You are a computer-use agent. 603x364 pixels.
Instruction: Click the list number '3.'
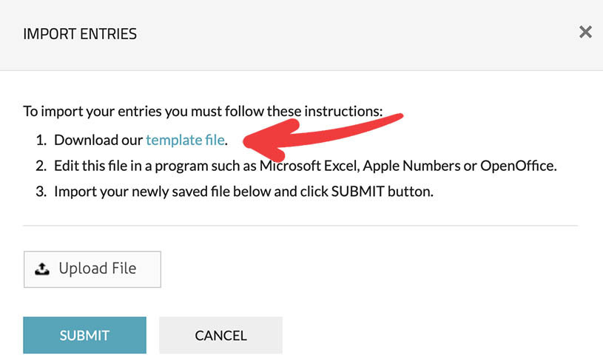pos(40,192)
